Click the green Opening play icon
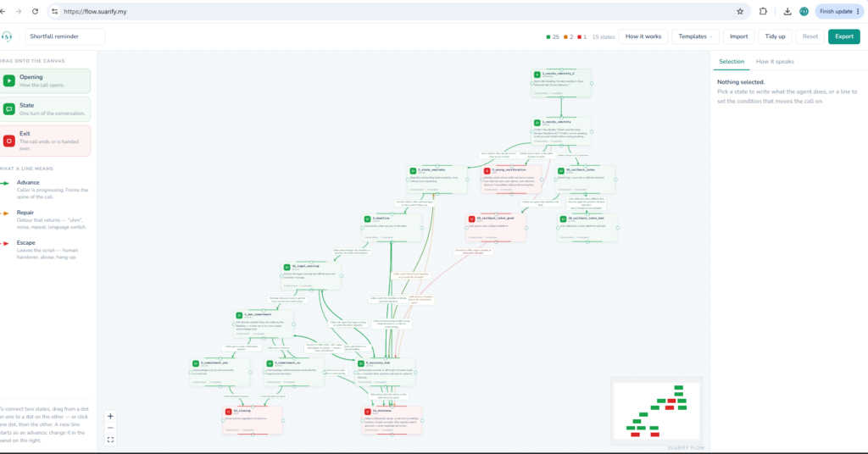Screen dimensions: 868x454 tap(8, 80)
